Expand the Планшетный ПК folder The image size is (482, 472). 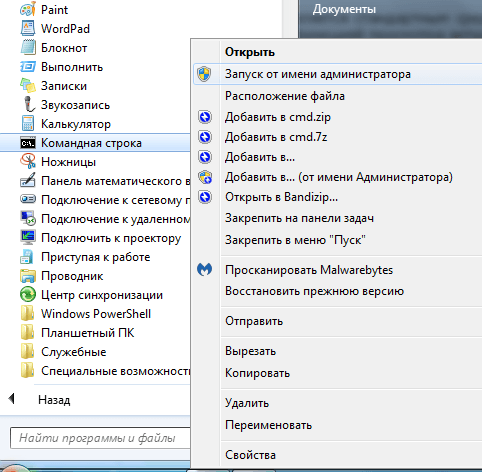[77, 333]
